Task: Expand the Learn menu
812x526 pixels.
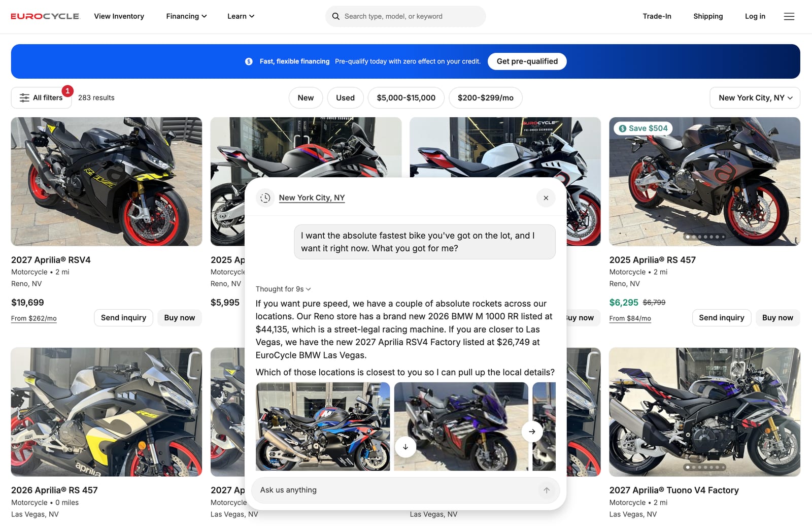Action: [241, 16]
